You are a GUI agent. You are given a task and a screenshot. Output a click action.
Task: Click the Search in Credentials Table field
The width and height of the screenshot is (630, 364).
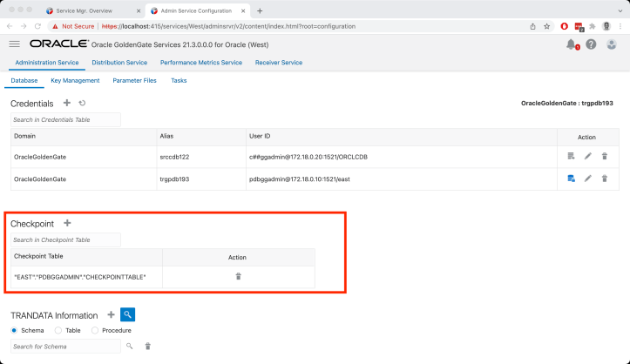click(65, 119)
